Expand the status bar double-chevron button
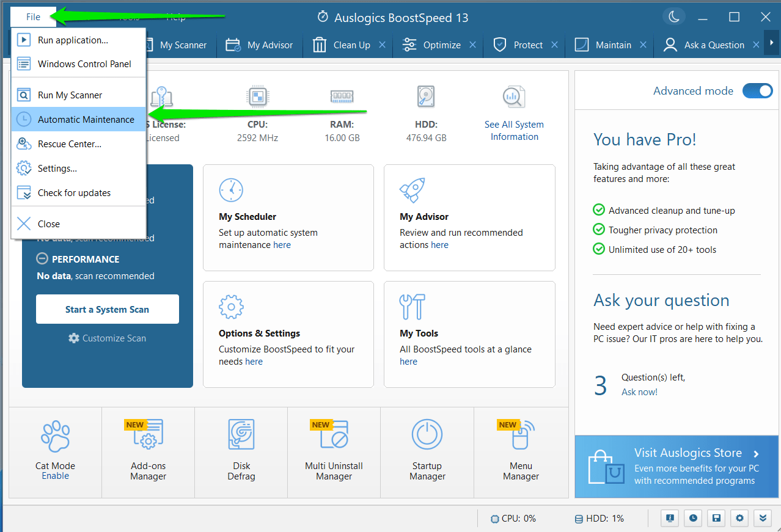 [762, 519]
